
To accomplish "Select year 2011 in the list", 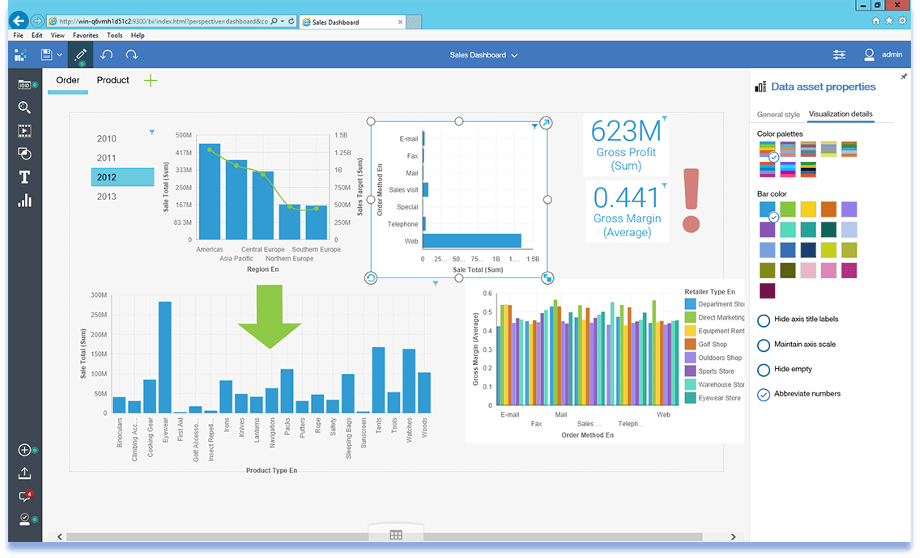I will pyautogui.click(x=107, y=158).
